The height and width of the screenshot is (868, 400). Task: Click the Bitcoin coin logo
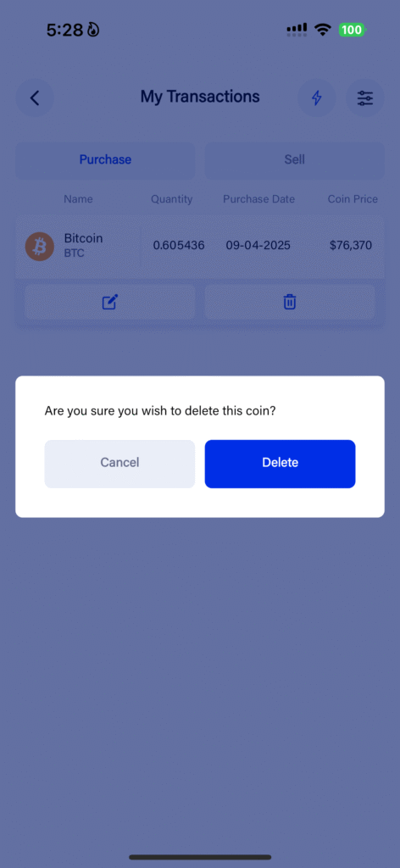(x=40, y=247)
